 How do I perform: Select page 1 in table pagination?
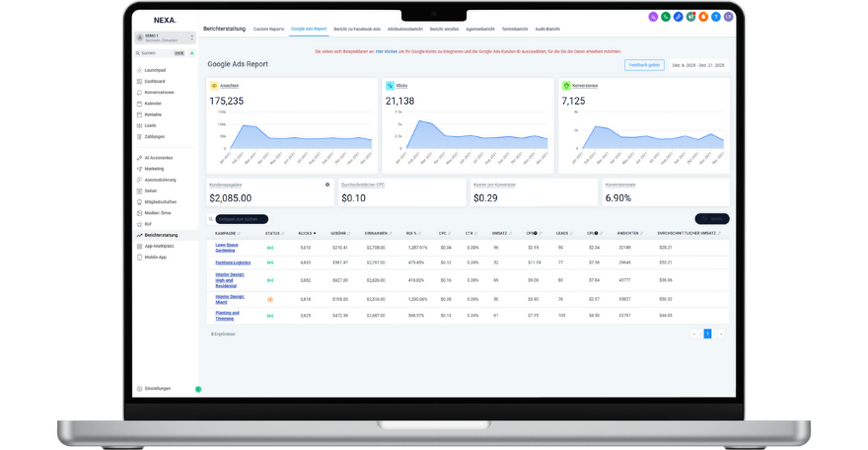pos(707,334)
